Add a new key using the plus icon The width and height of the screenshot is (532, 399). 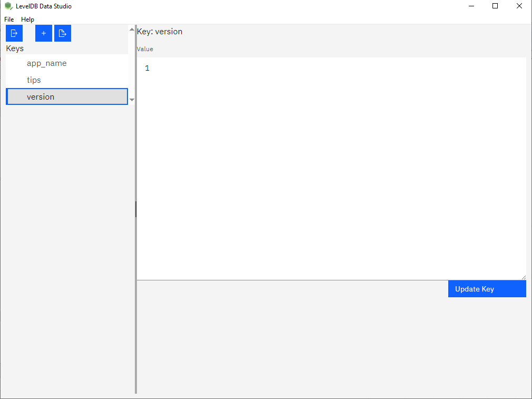coord(43,33)
